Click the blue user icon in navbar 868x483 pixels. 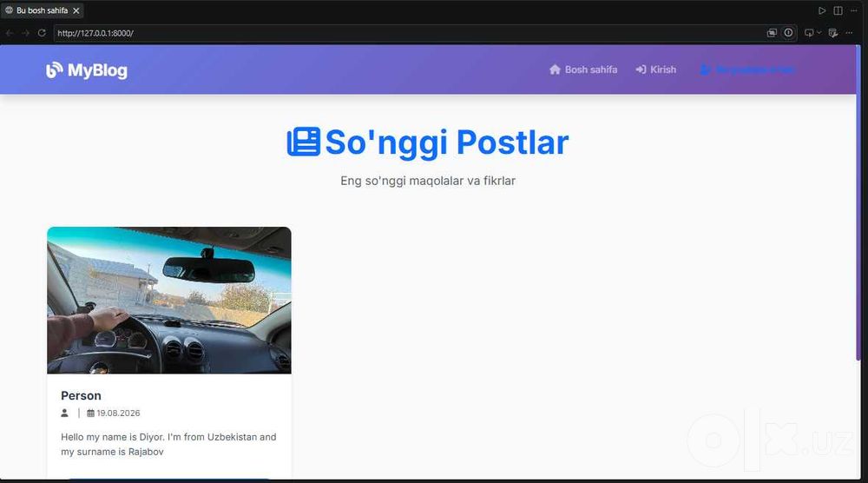click(705, 69)
